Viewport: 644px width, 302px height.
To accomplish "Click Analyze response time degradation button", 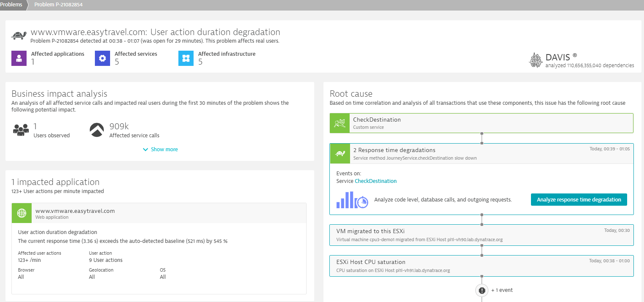I will point(579,200).
